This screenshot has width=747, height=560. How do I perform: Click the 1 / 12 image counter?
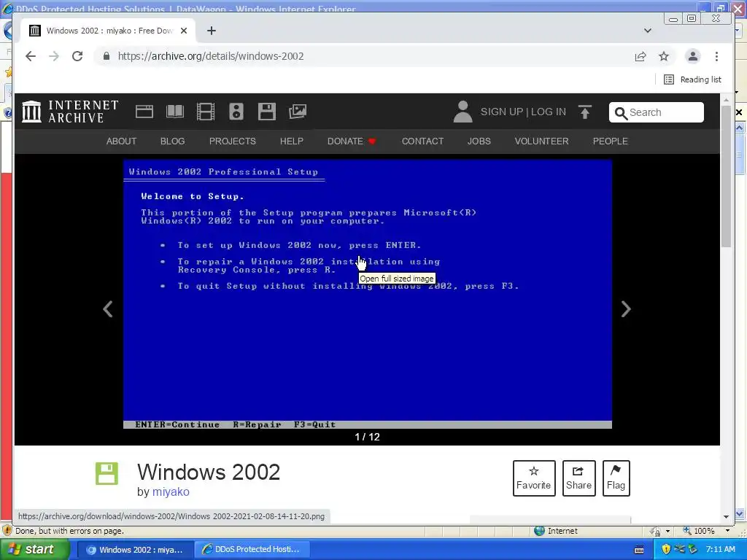coord(368,437)
